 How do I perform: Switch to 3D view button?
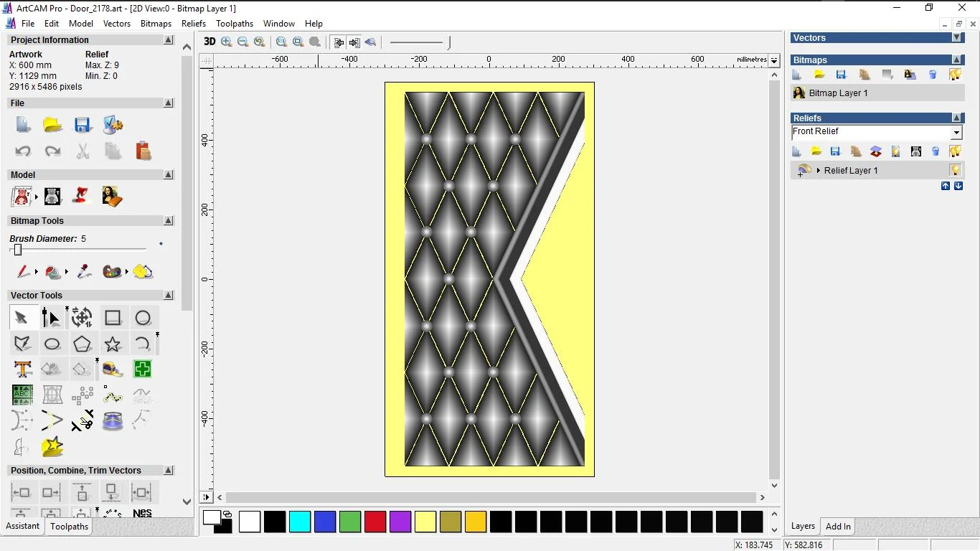pos(209,42)
